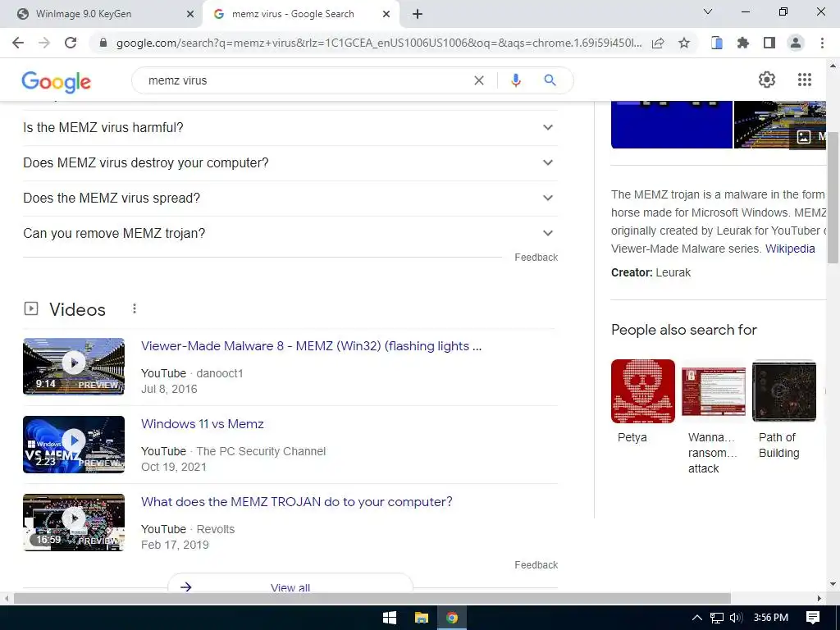Screen dimensions: 840x630
Task: Open the notification center
Action: pyautogui.click(x=813, y=618)
